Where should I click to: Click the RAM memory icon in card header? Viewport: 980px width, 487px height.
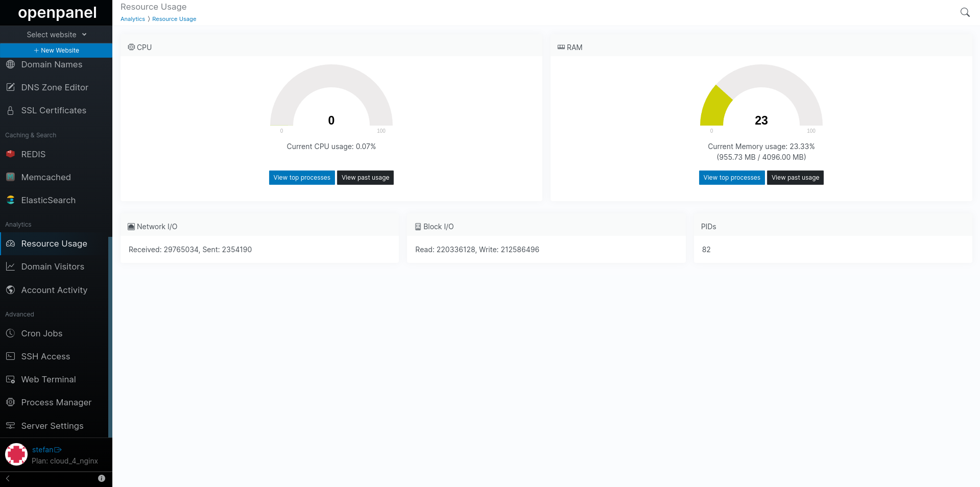(561, 47)
